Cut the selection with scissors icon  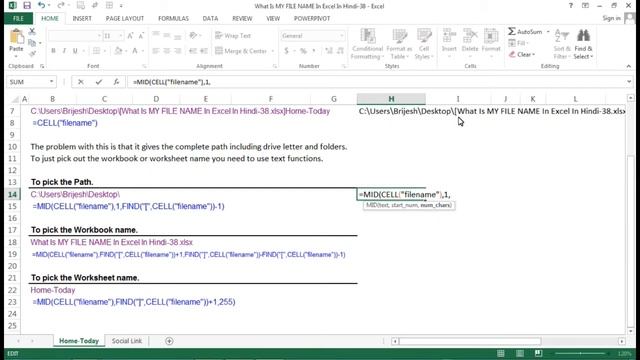[32, 31]
